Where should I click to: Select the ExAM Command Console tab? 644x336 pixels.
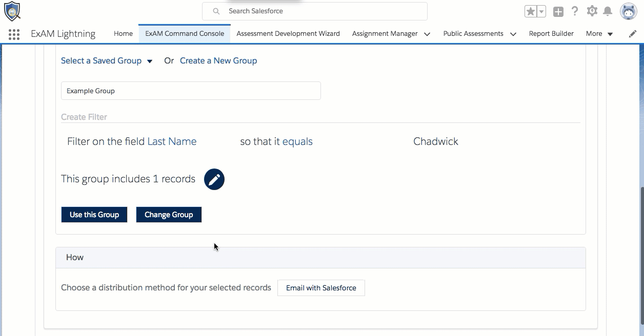pyautogui.click(x=185, y=34)
